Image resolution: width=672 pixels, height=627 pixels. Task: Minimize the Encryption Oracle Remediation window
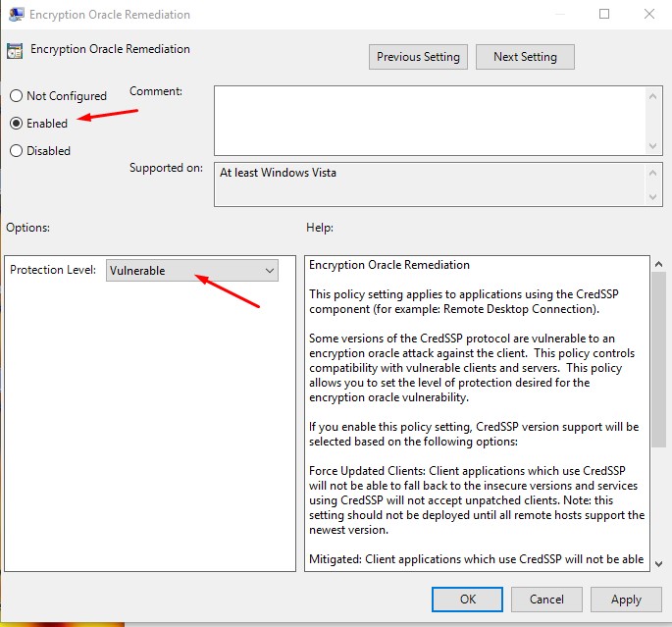click(x=558, y=15)
